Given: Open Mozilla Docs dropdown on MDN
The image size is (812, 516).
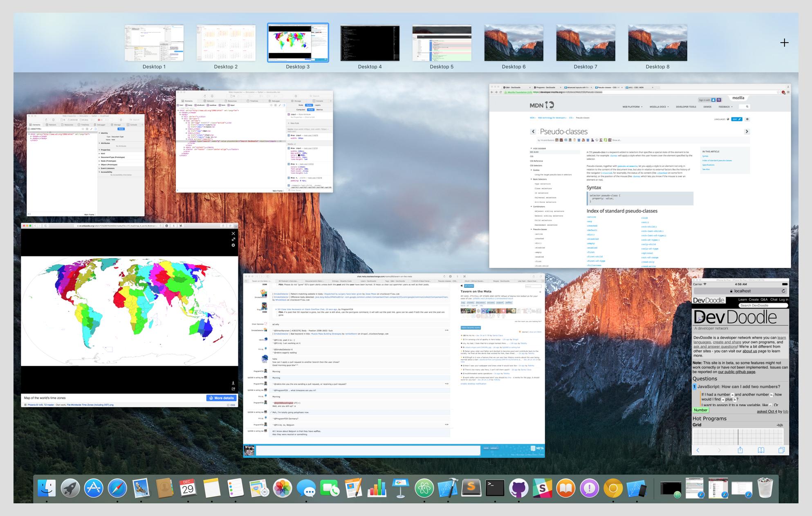Looking at the screenshot, I should [x=659, y=107].
